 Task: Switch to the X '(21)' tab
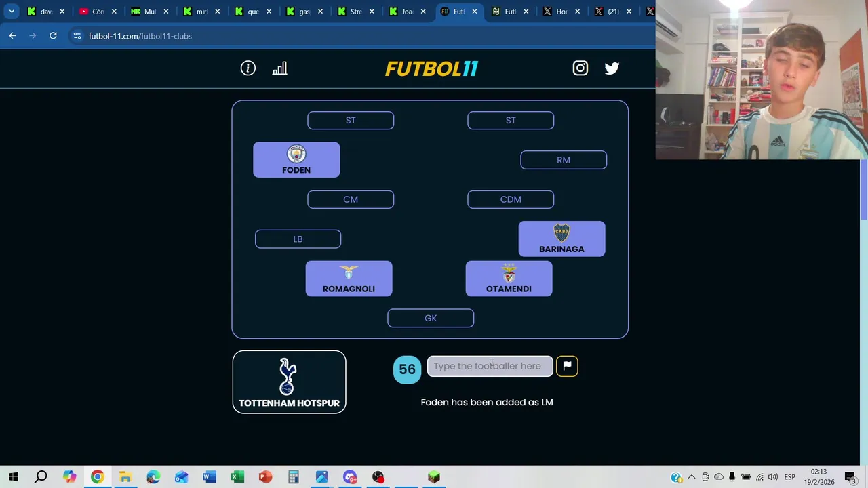pyautogui.click(x=613, y=12)
